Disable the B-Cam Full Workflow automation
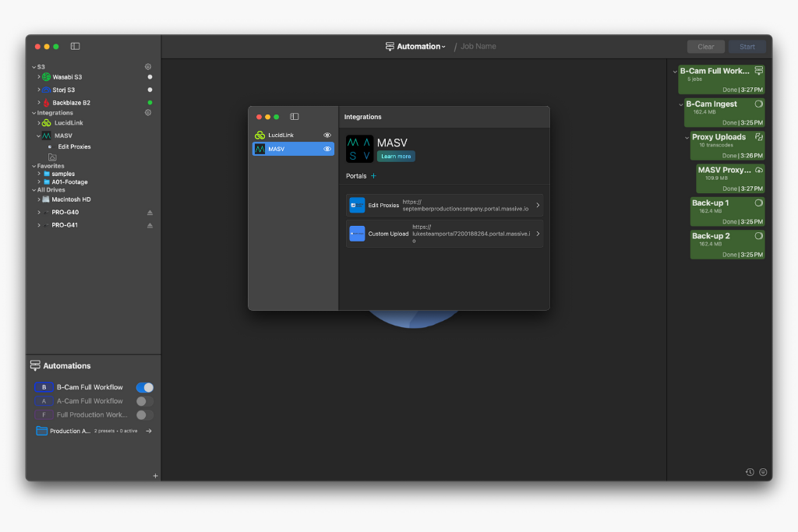The width and height of the screenshot is (798, 532). click(x=144, y=387)
